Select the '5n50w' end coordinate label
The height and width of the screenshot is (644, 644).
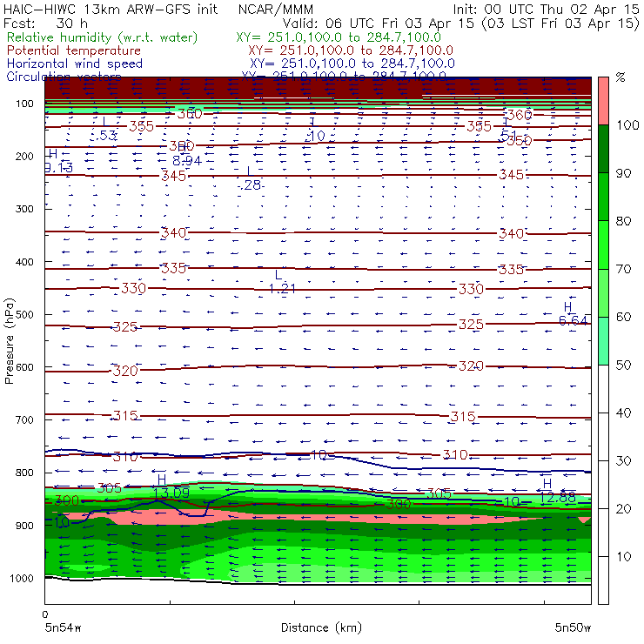[573, 627]
